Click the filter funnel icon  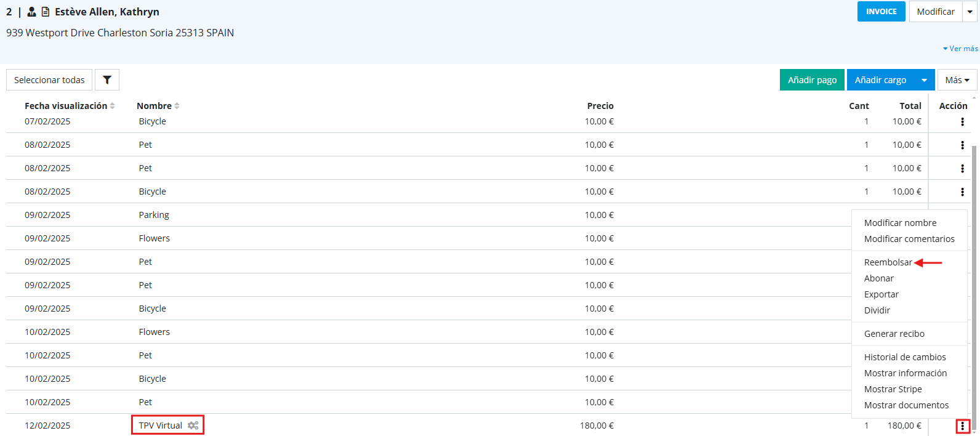106,80
